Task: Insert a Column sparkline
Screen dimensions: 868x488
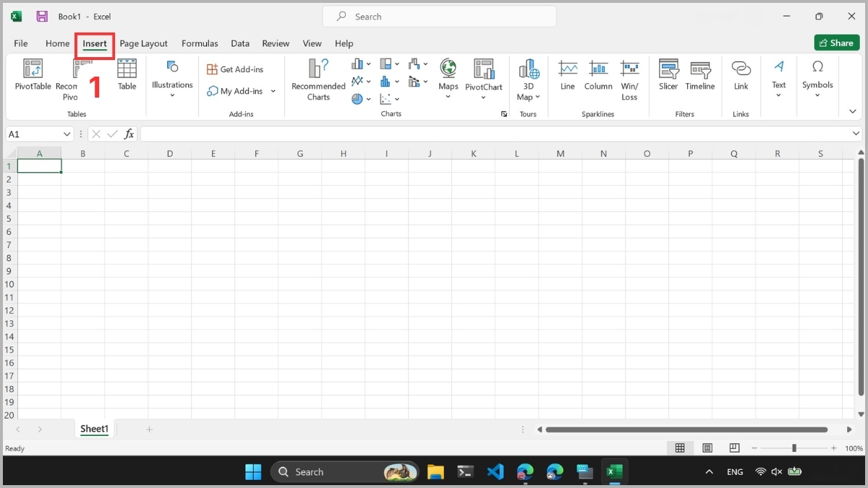Action: point(598,75)
